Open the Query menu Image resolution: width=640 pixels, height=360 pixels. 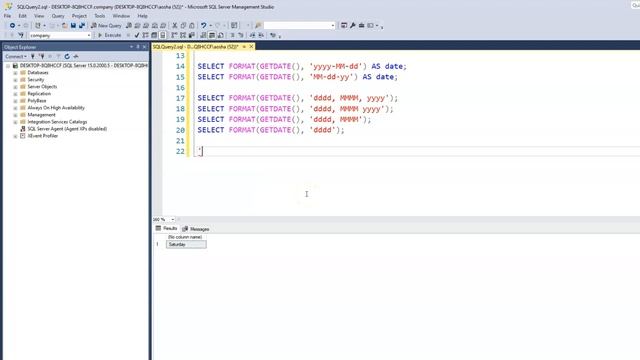(58, 16)
